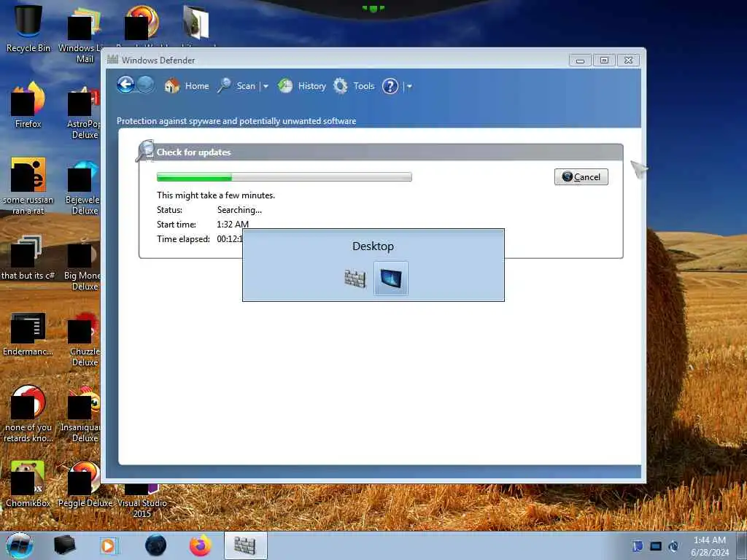Go back with the Defender back arrow

tap(125, 85)
